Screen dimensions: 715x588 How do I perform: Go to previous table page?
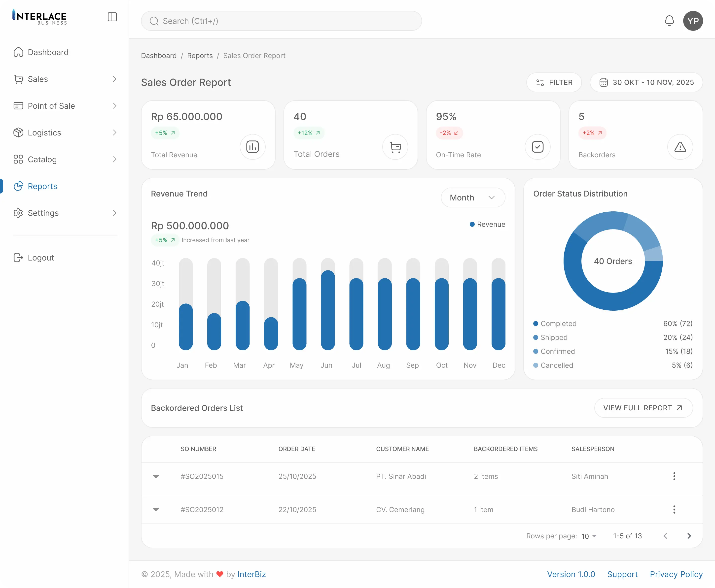[665, 536]
